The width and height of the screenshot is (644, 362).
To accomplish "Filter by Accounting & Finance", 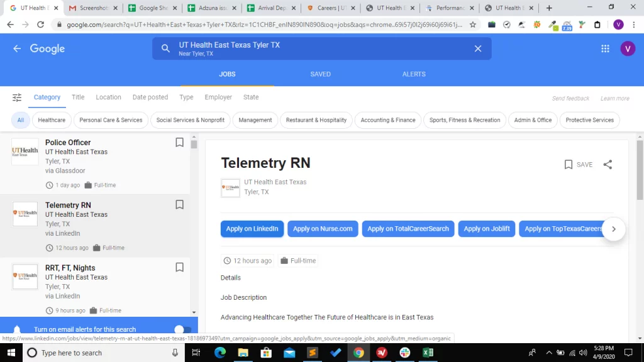I will 387,120.
